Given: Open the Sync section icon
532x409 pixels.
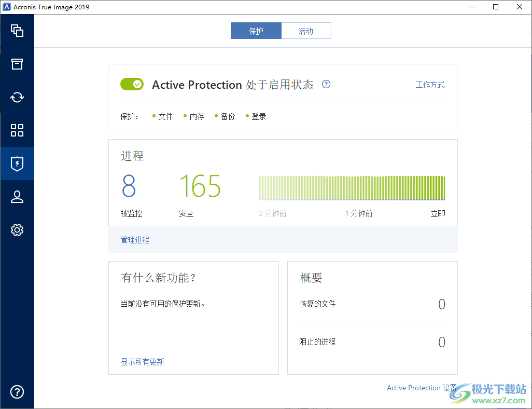Looking at the screenshot, I should click(17, 97).
